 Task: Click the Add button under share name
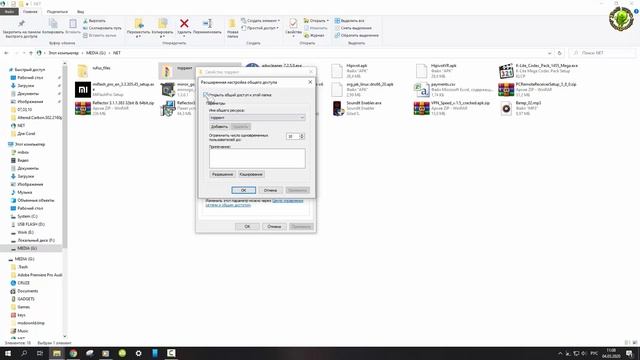coord(219,127)
